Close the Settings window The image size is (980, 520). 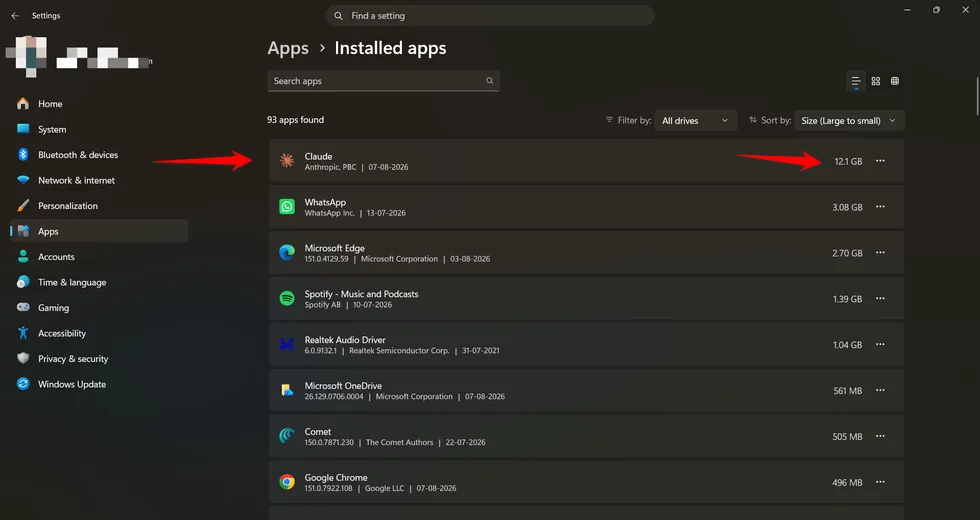click(965, 10)
